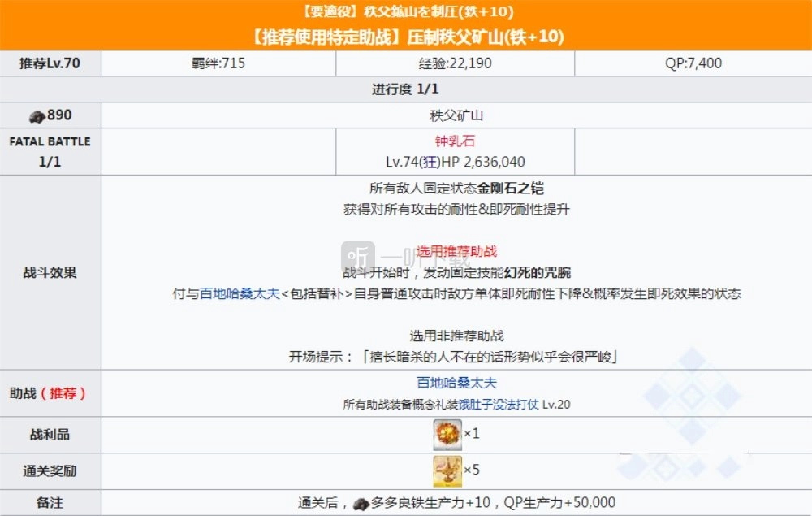Click the bold 金刚石之铠 status text
Viewport: 812px width, 516px height.
[x=510, y=189]
